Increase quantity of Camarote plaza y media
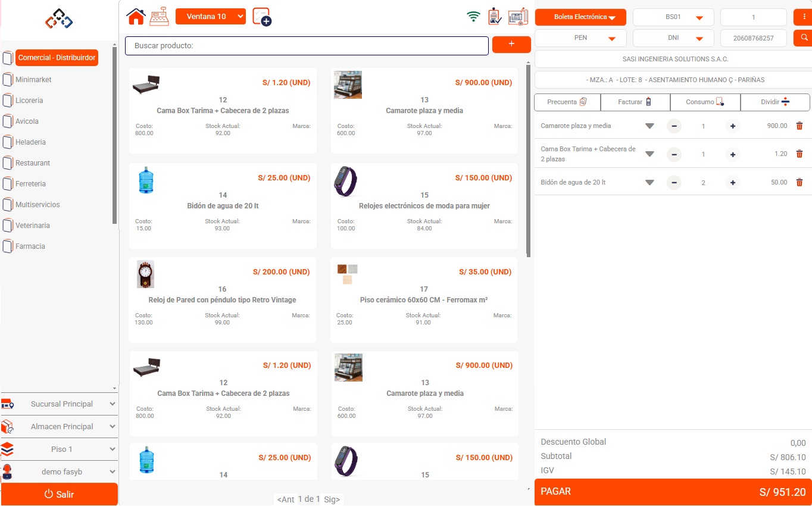Screen dimensions: 812x506 (733, 126)
